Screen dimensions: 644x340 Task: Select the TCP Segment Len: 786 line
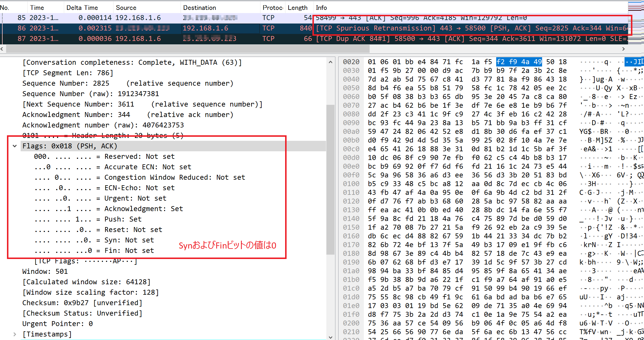(x=68, y=73)
